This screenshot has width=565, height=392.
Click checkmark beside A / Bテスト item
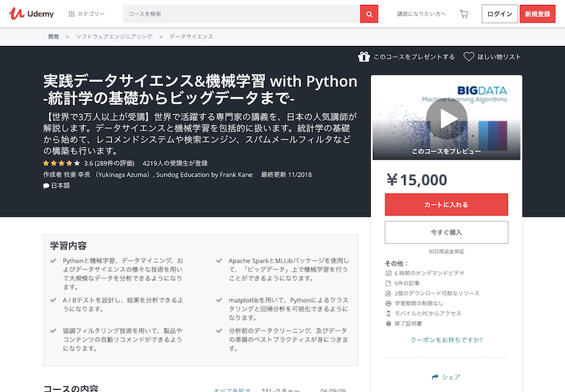click(54, 300)
